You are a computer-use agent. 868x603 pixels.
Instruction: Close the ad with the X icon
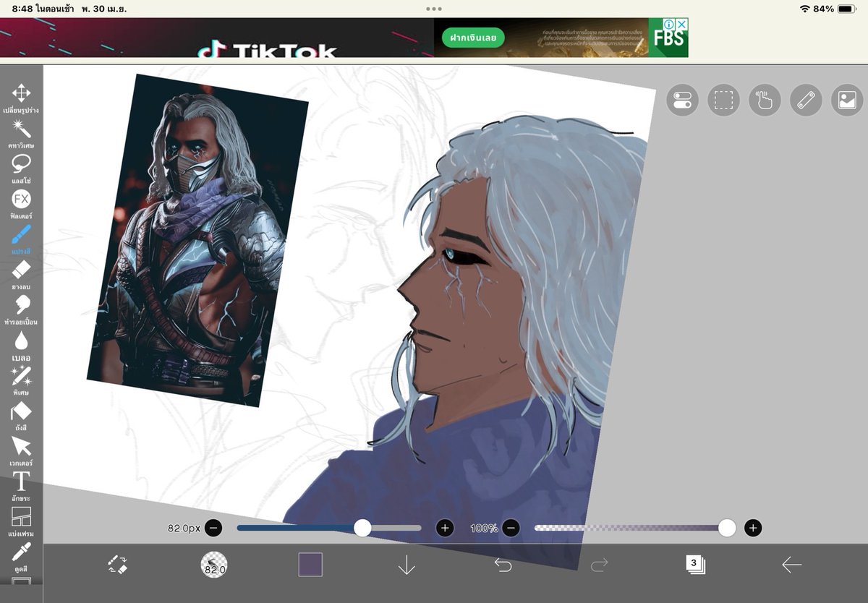(x=681, y=24)
